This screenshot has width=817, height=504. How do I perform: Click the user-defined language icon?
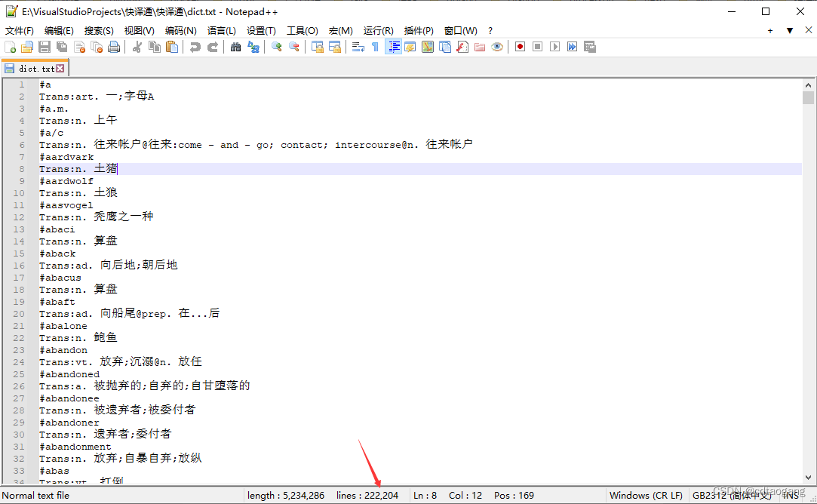[410, 47]
